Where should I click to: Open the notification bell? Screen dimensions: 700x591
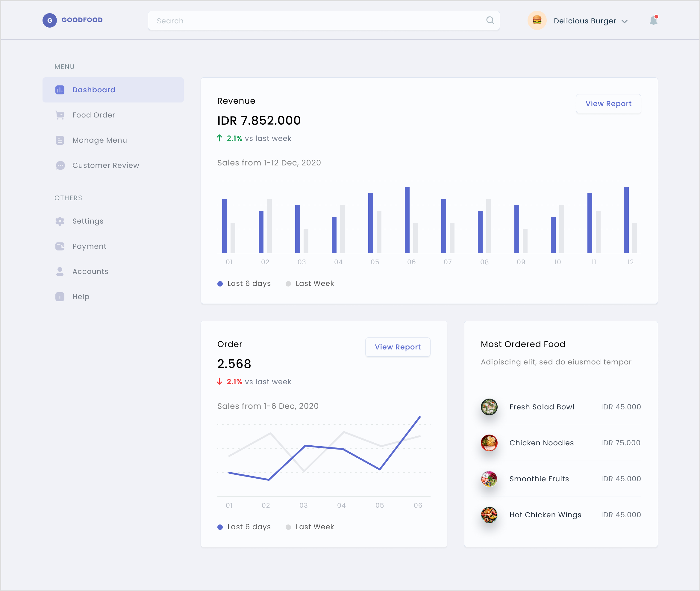[653, 20]
